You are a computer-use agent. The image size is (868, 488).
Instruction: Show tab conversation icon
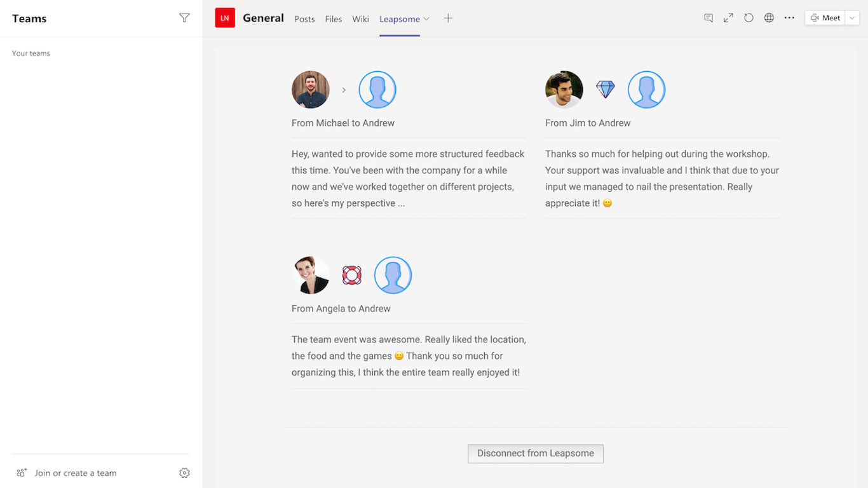709,18
